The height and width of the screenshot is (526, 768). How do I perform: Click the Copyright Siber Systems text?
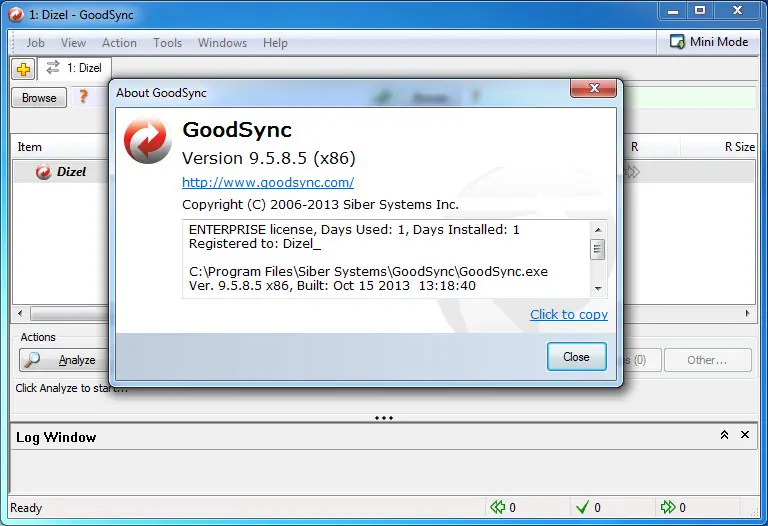320,204
